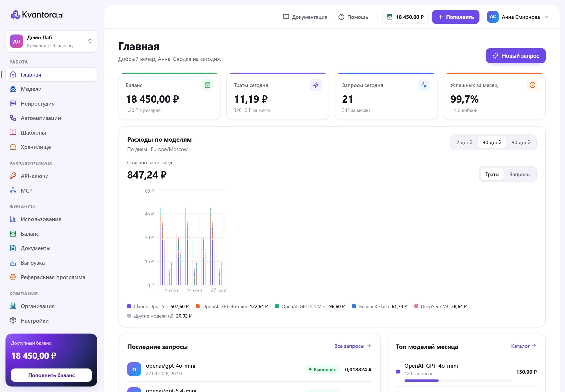Viewport: 565px width, 392px height.
Task: Open Шаблоны via its book icon
Action: coord(13,132)
